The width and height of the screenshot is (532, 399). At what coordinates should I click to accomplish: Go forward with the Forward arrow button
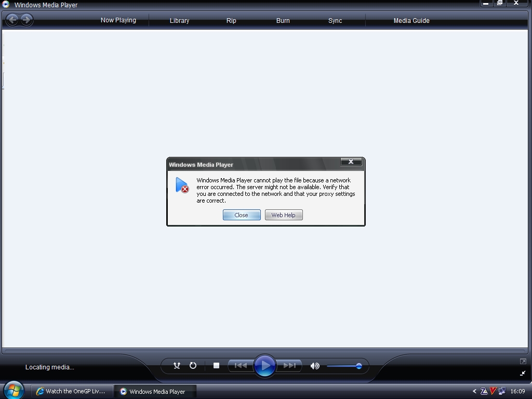point(26,20)
